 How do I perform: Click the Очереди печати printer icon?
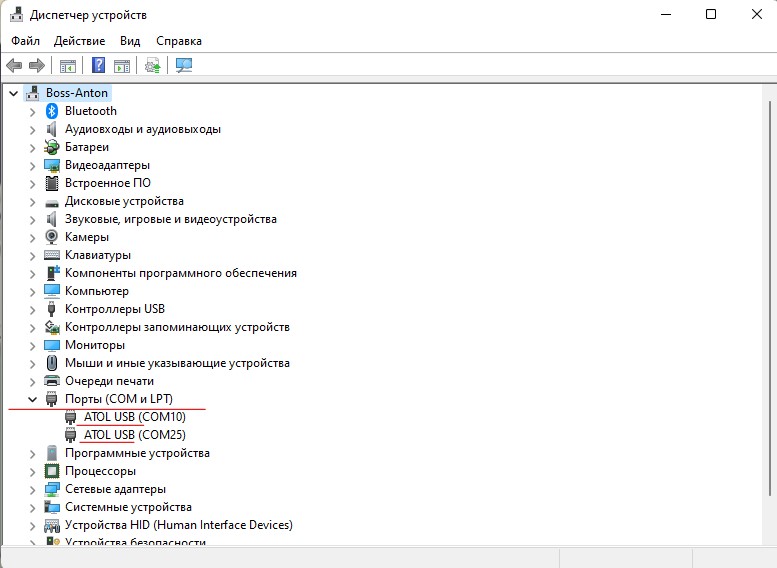52,381
